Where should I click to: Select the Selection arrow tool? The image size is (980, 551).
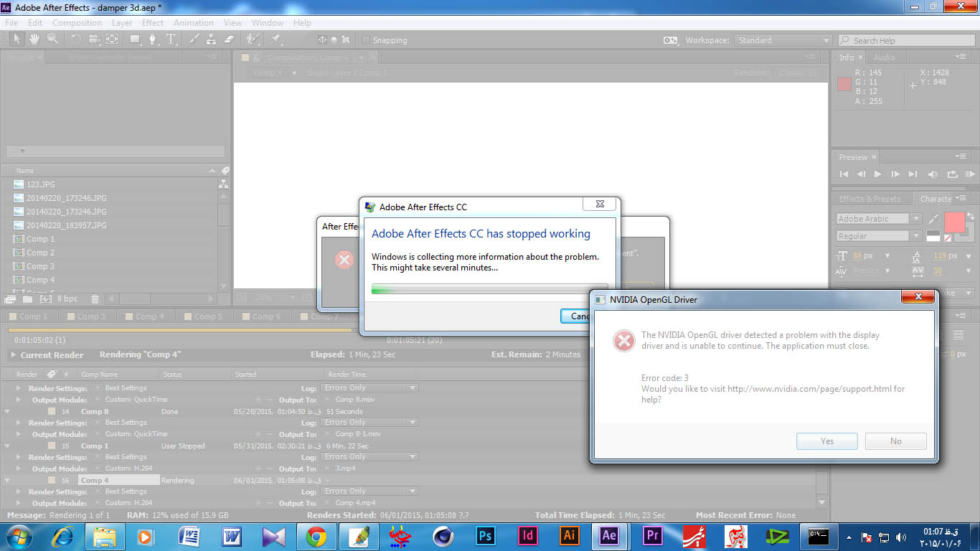coord(17,39)
